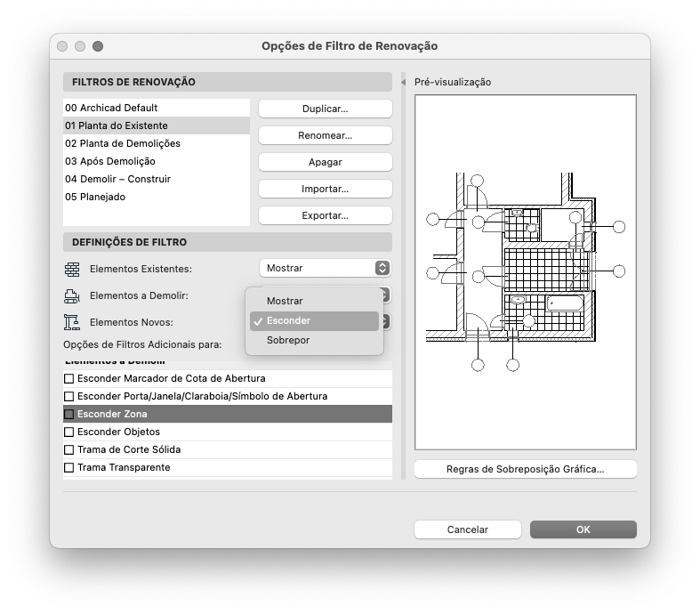The height and width of the screenshot is (614, 700).
Task: Open Regras de Sobreposição Gráfica...
Action: pyautogui.click(x=526, y=469)
